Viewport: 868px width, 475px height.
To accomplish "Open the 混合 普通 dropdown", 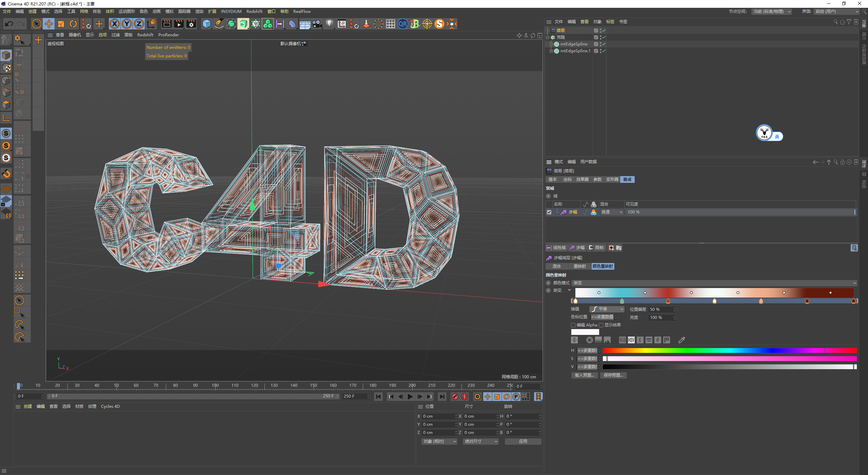I will tap(612, 212).
